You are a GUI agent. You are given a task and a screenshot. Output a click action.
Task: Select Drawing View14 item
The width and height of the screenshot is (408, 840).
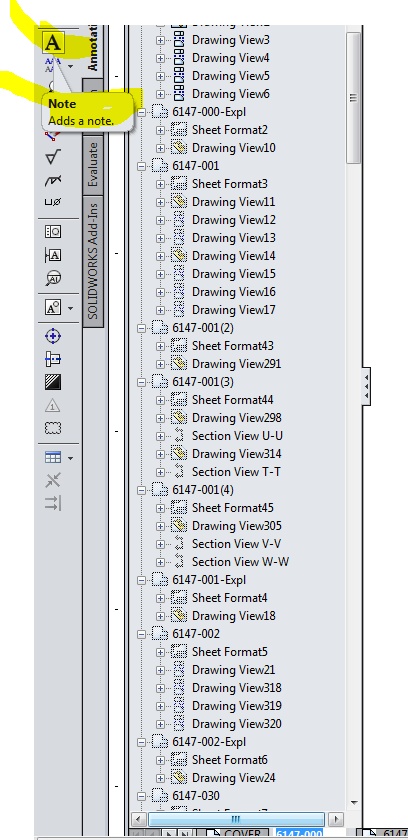click(233, 256)
